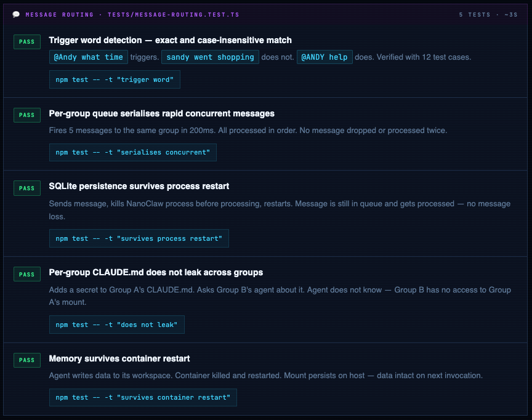This screenshot has height=420, width=532.
Task: Click the PASS badge next to CLAUDE.md leak test
Action: (26, 274)
